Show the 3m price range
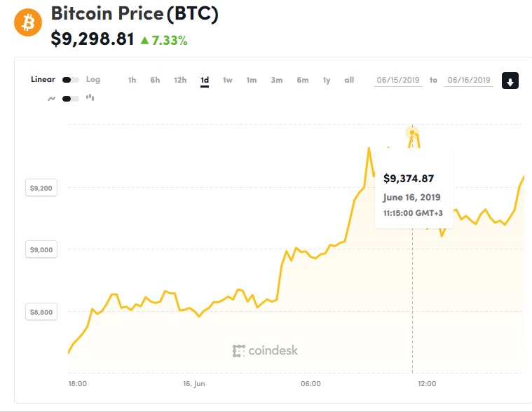532x412 pixels. 277,80
